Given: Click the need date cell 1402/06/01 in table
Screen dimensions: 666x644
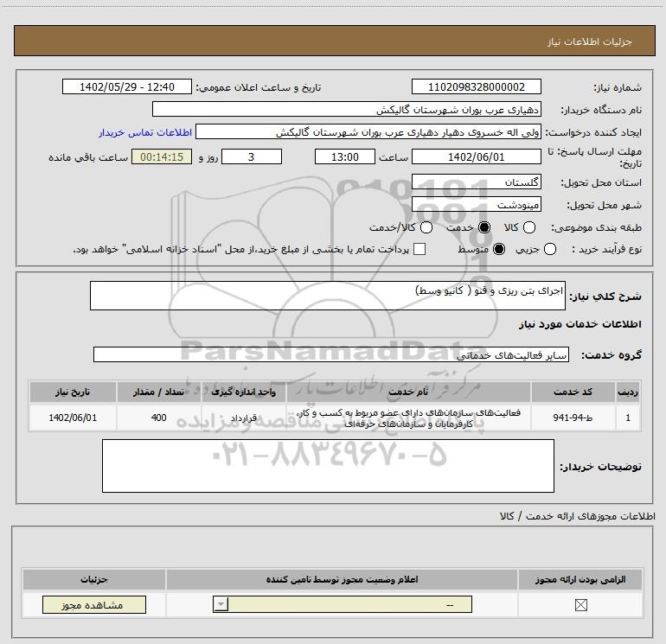Looking at the screenshot, I should [73, 418].
